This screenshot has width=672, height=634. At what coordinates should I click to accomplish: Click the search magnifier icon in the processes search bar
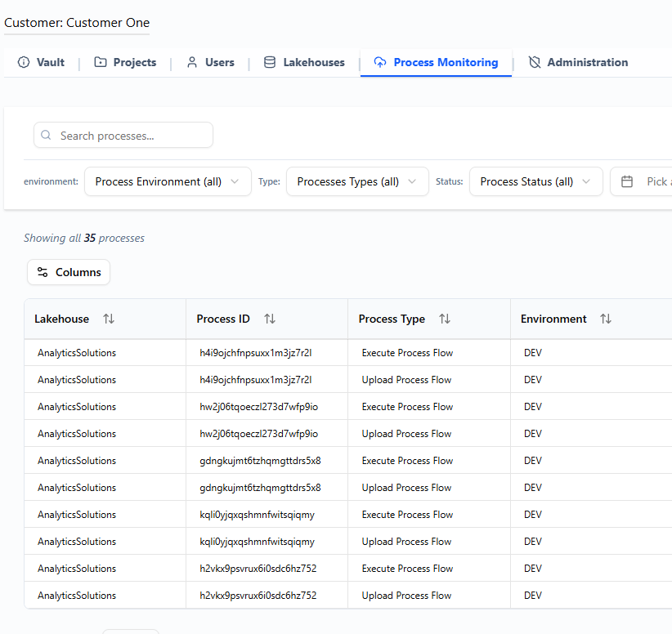46,135
